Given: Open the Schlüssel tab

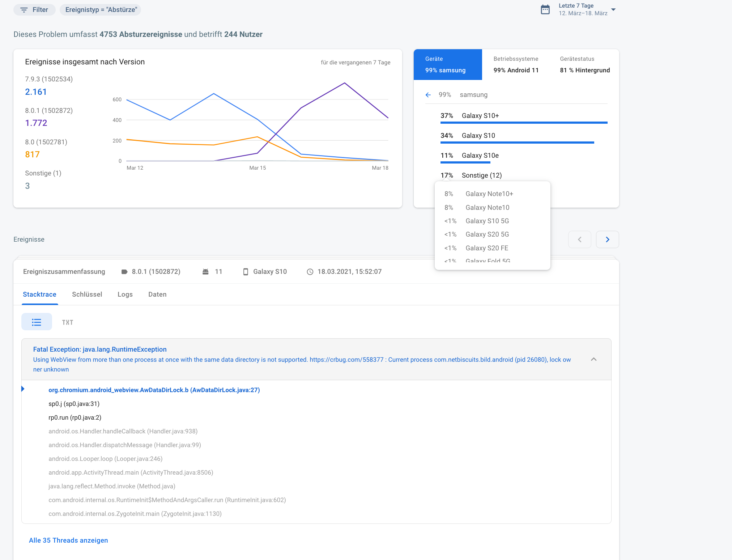Looking at the screenshot, I should (x=87, y=294).
